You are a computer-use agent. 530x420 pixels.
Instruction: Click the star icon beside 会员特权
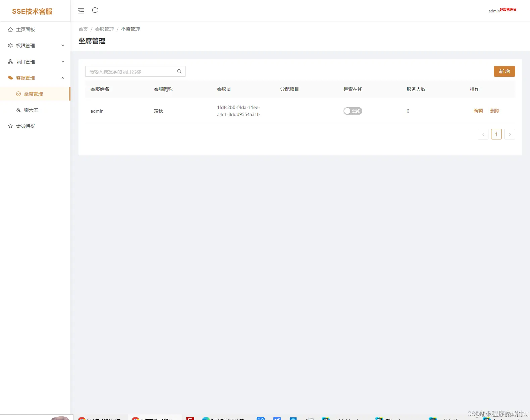click(x=10, y=126)
